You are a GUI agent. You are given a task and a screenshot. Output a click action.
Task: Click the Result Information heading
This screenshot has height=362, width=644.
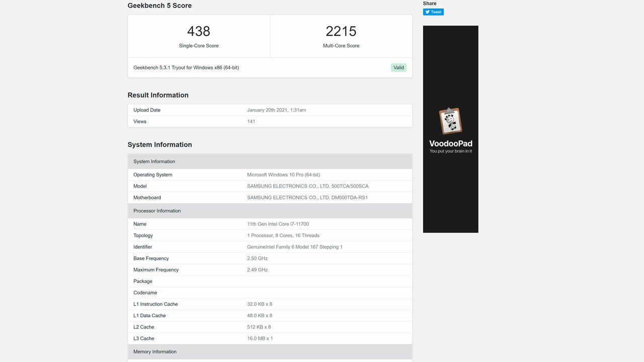(x=158, y=95)
